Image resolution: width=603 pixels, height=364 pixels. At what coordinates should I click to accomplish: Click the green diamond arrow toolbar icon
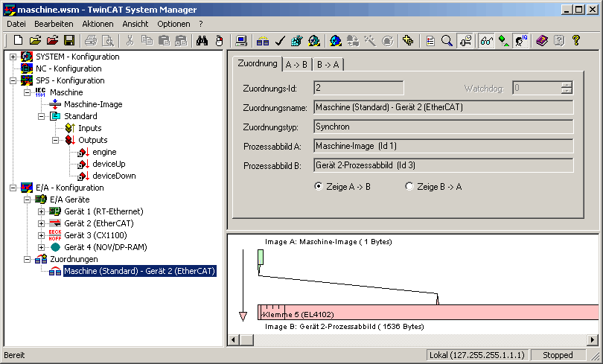(x=504, y=40)
